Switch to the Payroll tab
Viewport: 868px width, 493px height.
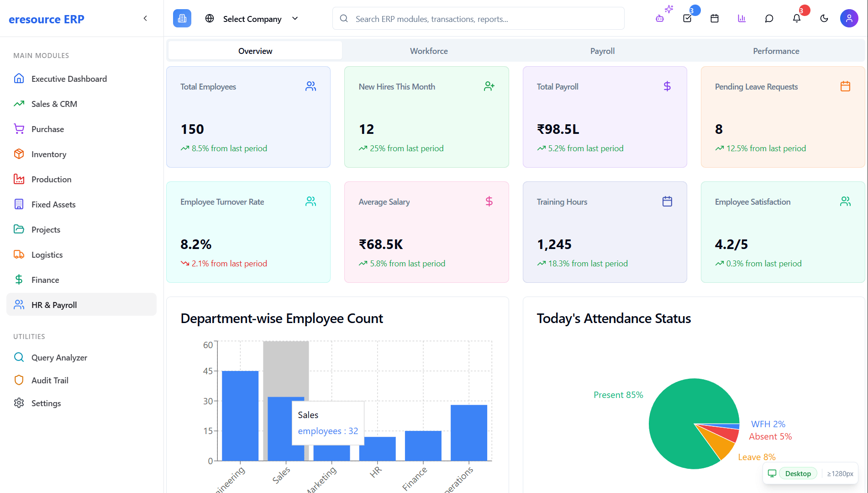(602, 51)
